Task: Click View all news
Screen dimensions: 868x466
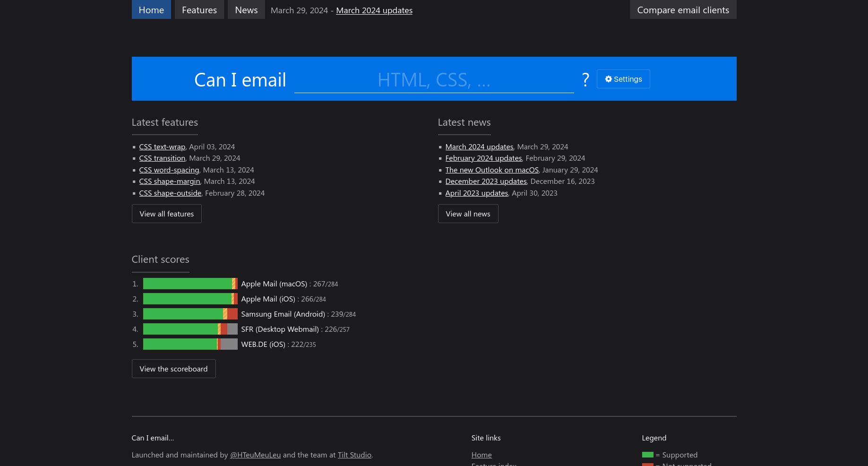Action: (468, 213)
